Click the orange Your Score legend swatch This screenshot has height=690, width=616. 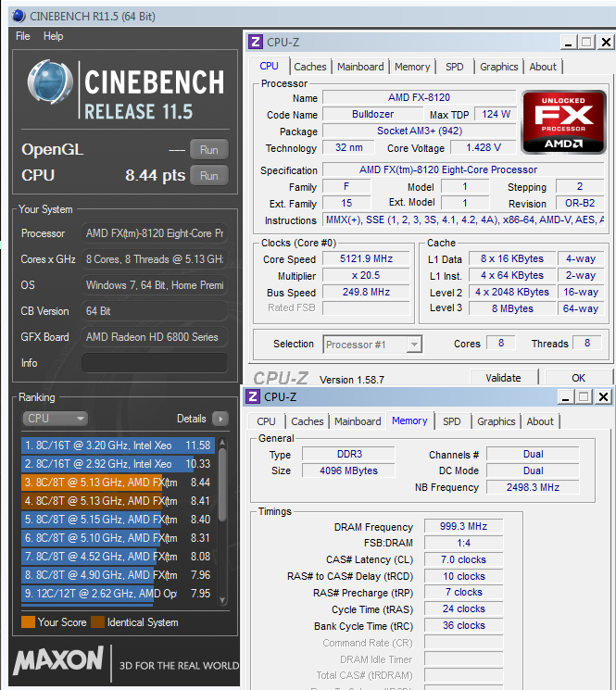click(x=28, y=622)
